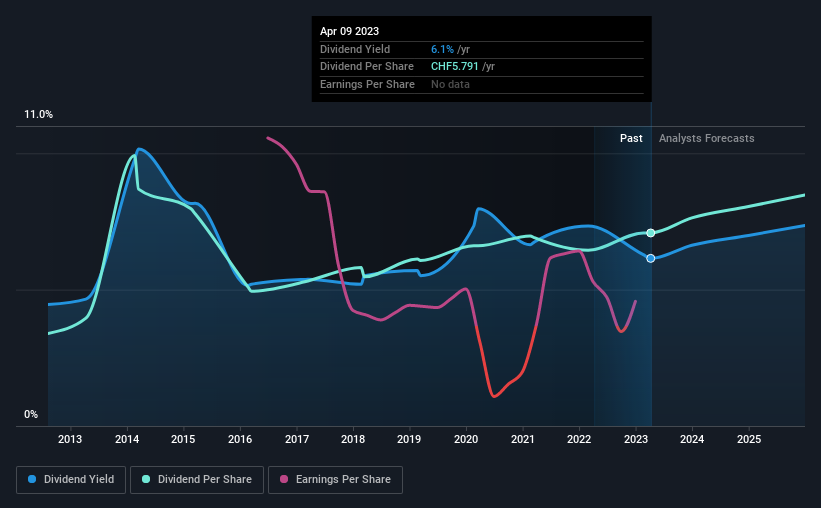Click the 2025 x-axis label
The image size is (821, 508).
pyautogui.click(x=749, y=439)
